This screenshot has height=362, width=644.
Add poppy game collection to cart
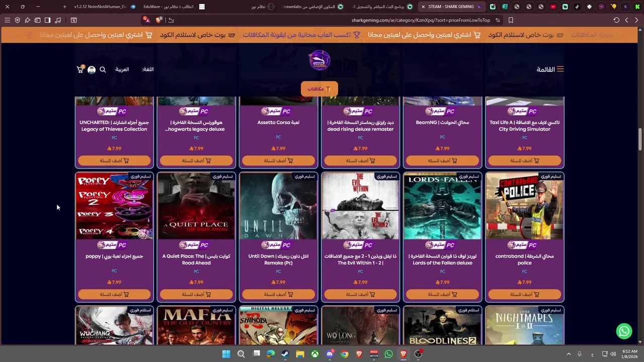coord(114,294)
